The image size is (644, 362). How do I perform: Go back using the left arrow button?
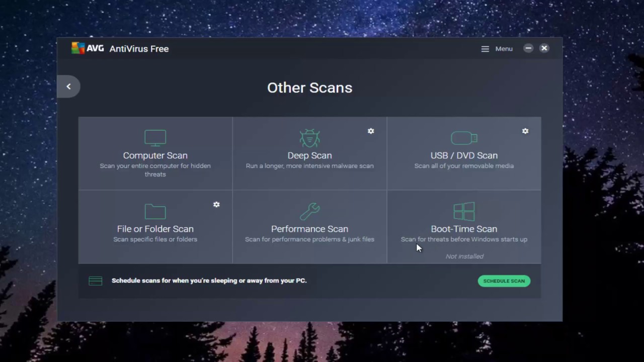pos(69,86)
